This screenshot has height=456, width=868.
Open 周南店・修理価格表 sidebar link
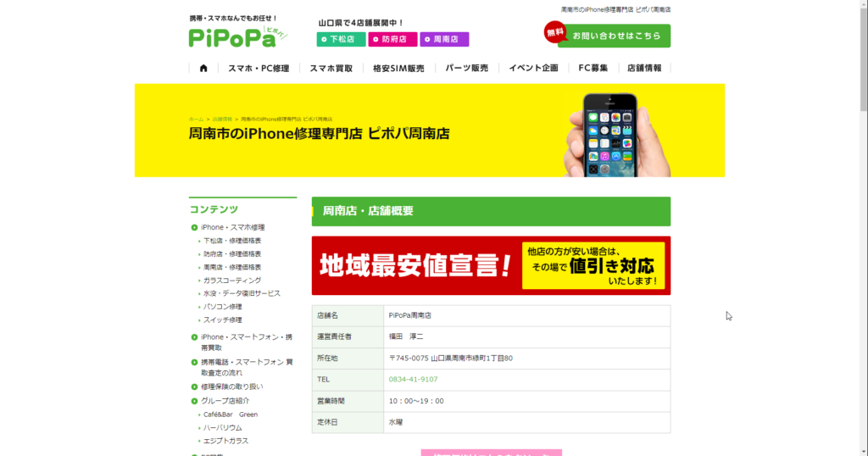[x=232, y=267]
